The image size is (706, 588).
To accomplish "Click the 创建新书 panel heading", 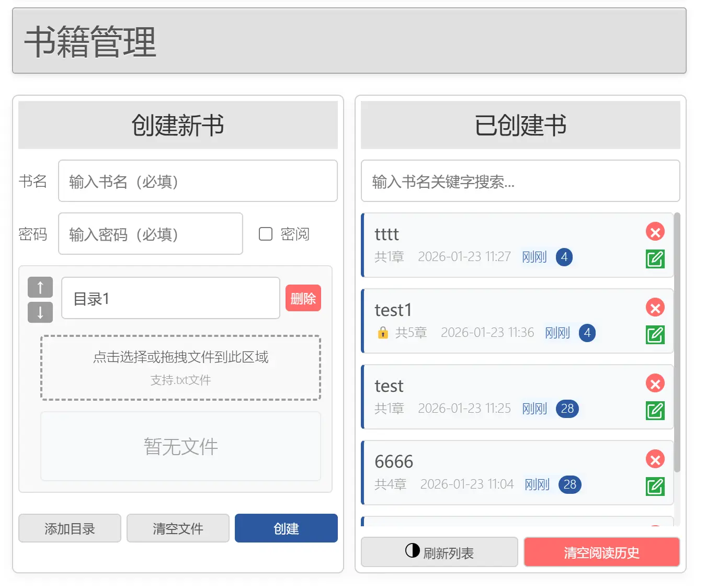I will click(178, 126).
